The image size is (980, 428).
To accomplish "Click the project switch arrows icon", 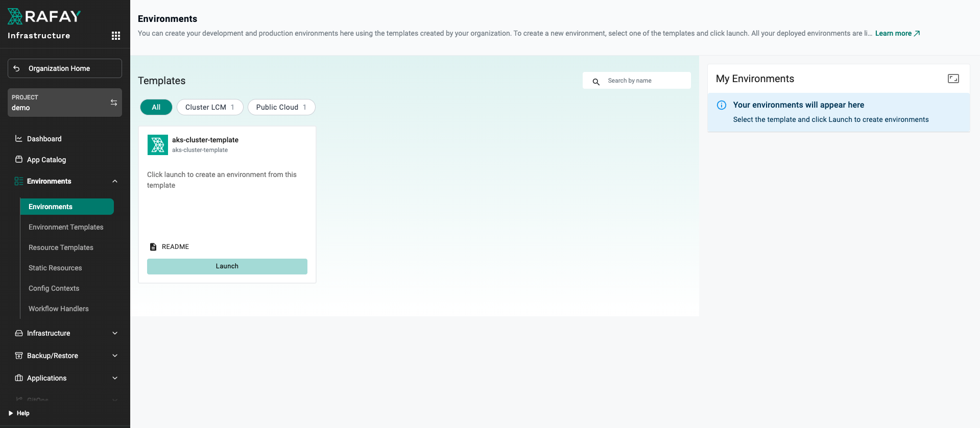I will 114,103.
